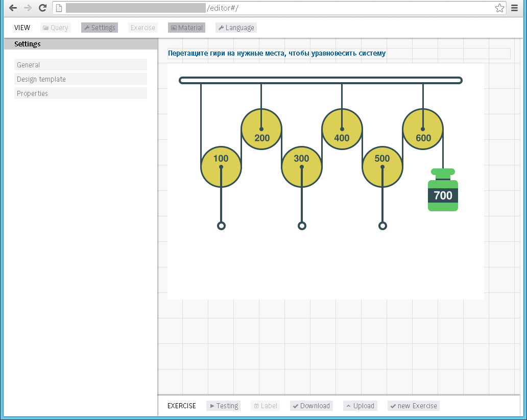
Task: Expand the Design template section
Action: 81,79
